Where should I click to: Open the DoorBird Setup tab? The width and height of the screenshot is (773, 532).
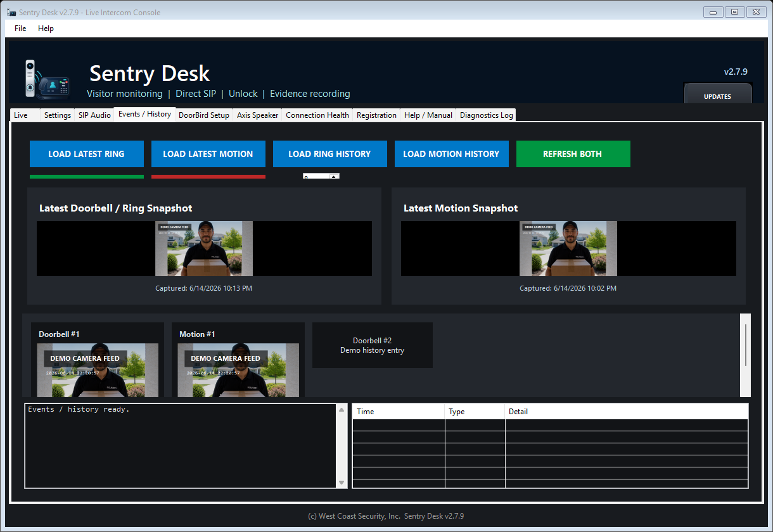204,115
